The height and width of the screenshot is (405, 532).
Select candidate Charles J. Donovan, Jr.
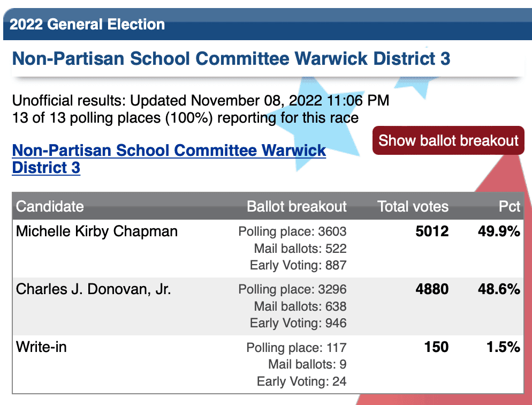[93, 289]
